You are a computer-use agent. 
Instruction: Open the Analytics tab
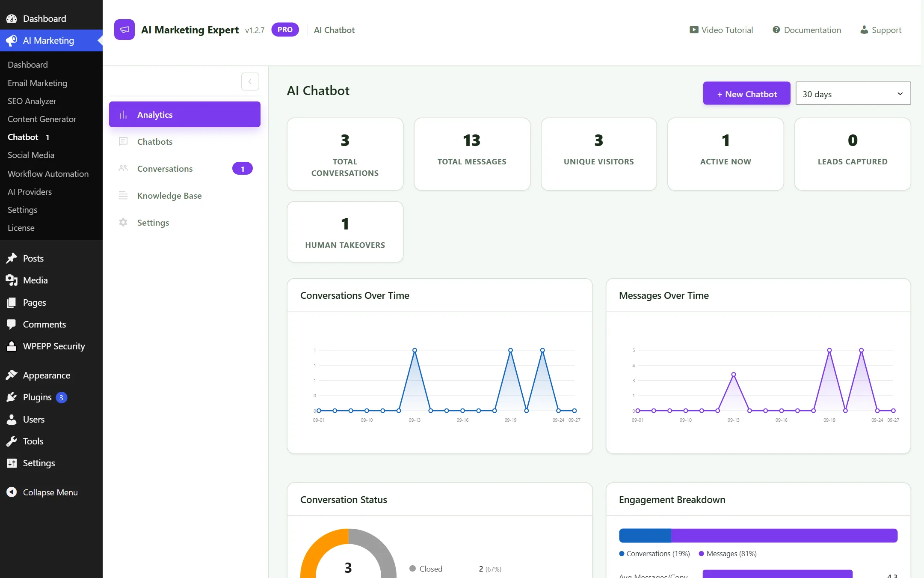click(x=184, y=114)
